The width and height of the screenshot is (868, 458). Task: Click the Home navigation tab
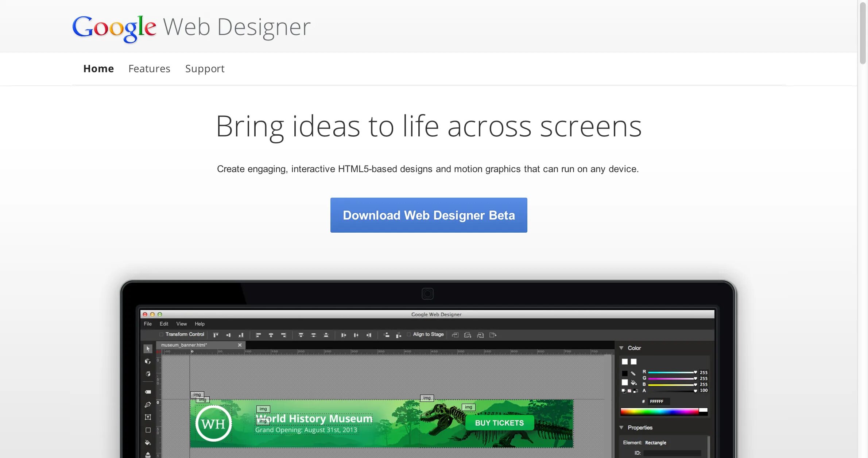(x=98, y=69)
